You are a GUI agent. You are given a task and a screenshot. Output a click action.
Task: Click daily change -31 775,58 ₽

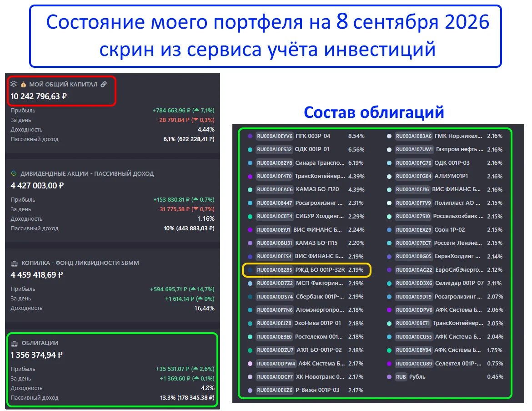[x=173, y=209]
